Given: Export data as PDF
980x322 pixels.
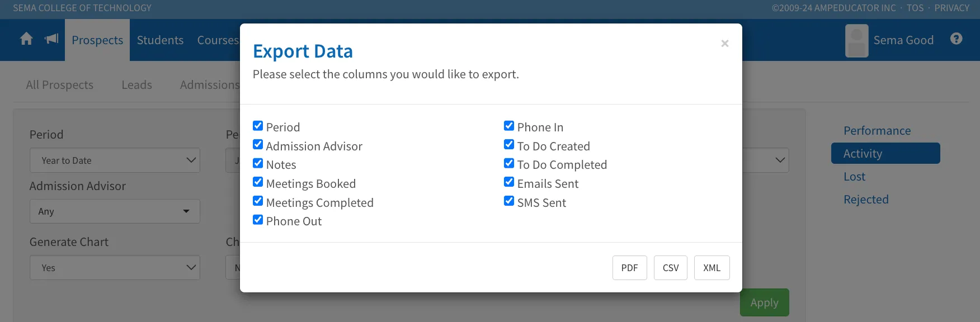Looking at the screenshot, I should click(630, 268).
